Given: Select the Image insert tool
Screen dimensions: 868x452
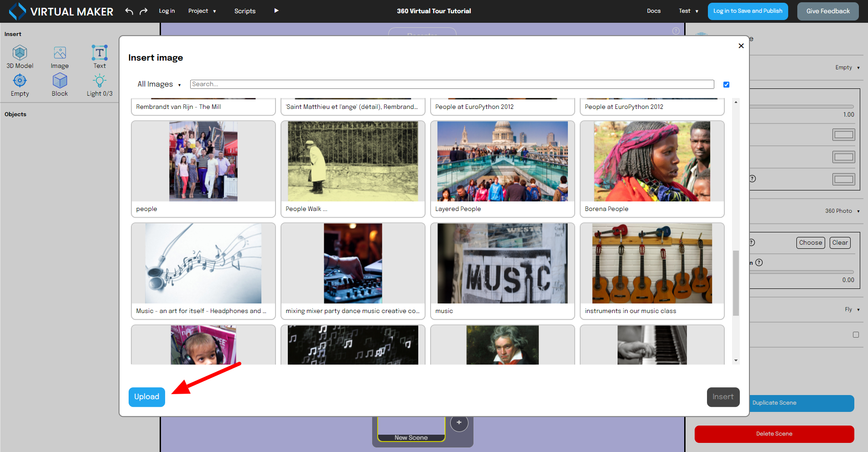Looking at the screenshot, I should click(59, 56).
